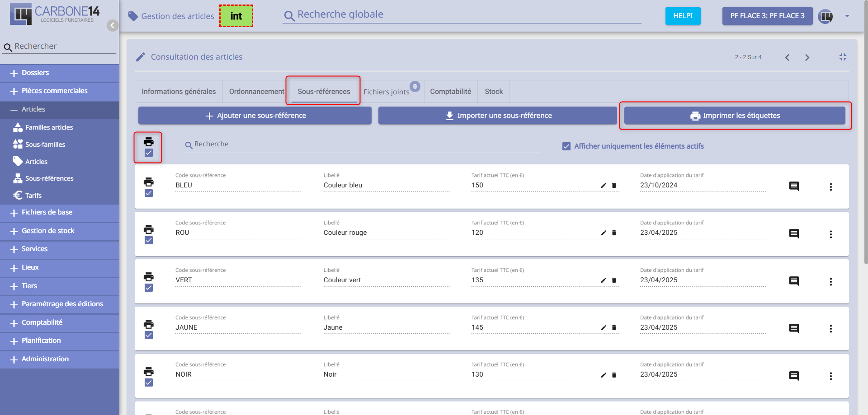This screenshot has height=415, width=868.
Task: Open the Ordonnancement tab
Action: tap(256, 92)
